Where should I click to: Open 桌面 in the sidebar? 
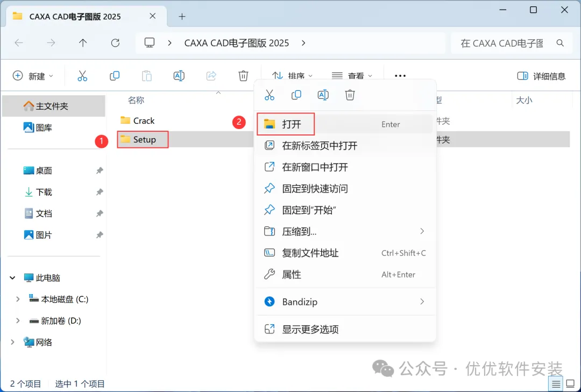pos(38,170)
